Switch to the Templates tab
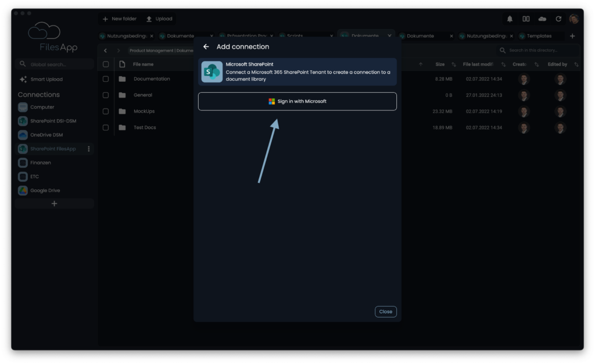 click(539, 36)
